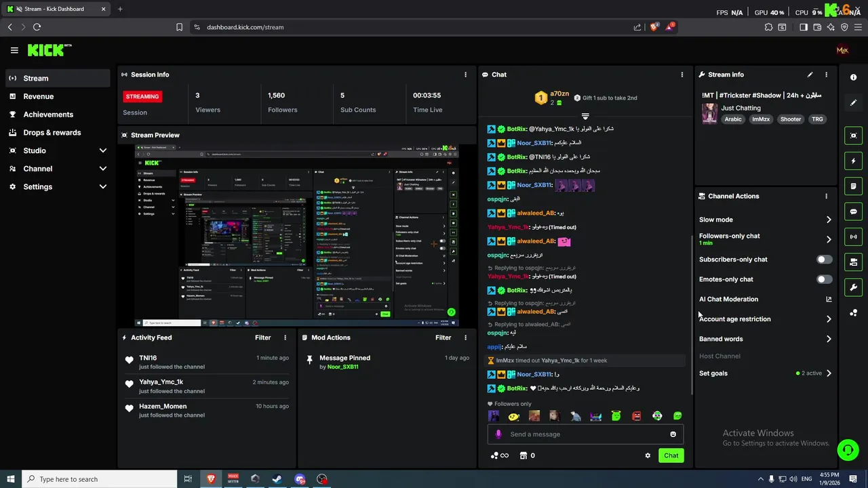868x488 pixels.
Task: Select the green ghost emote in emote row
Action: pos(616,416)
